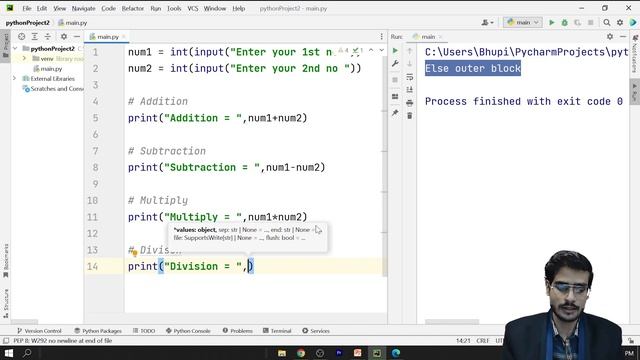Go down the stack trace arrow
This screenshot has height=360, width=640.
[409, 64]
